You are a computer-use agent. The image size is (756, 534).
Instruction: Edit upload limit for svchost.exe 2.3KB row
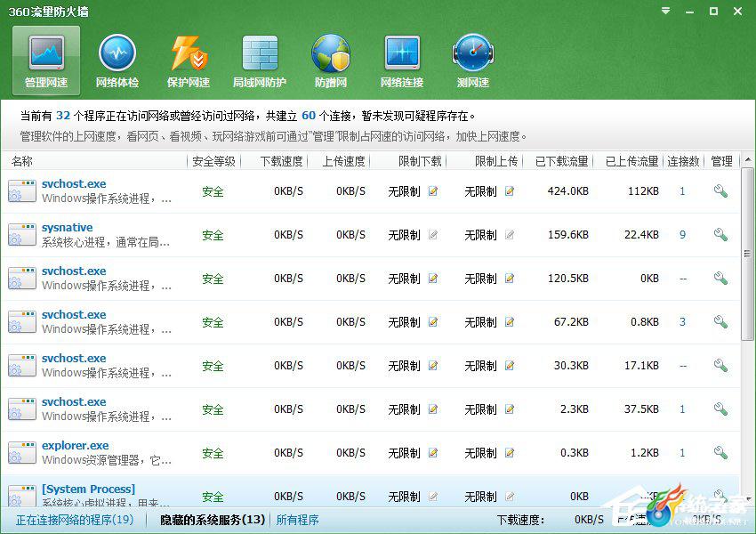tap(509, 409)
